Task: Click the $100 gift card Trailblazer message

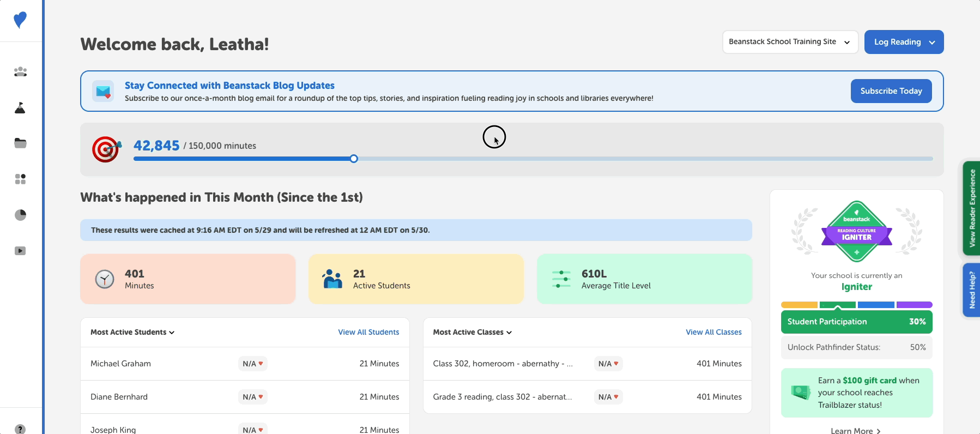Action: (x=857, y=393)
